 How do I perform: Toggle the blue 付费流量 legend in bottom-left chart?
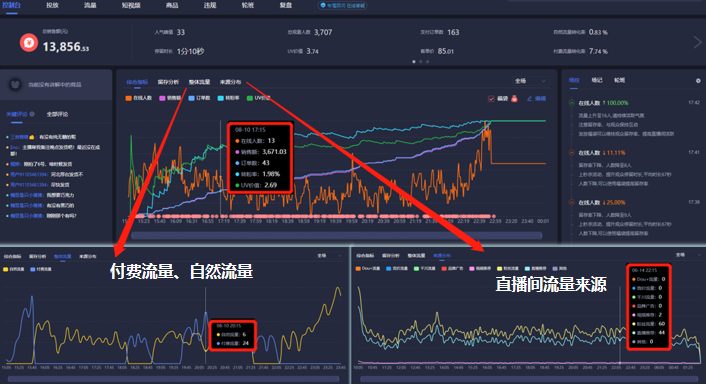41,269
